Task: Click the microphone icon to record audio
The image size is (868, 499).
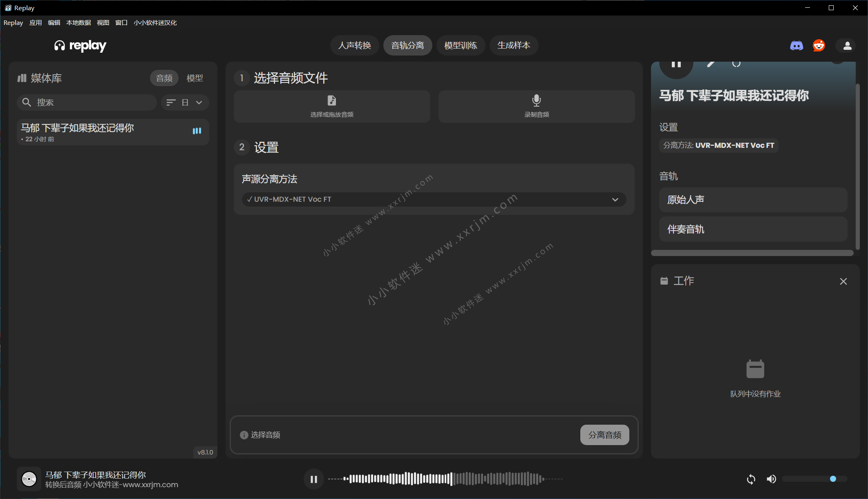Action: [x=537, y=100]
